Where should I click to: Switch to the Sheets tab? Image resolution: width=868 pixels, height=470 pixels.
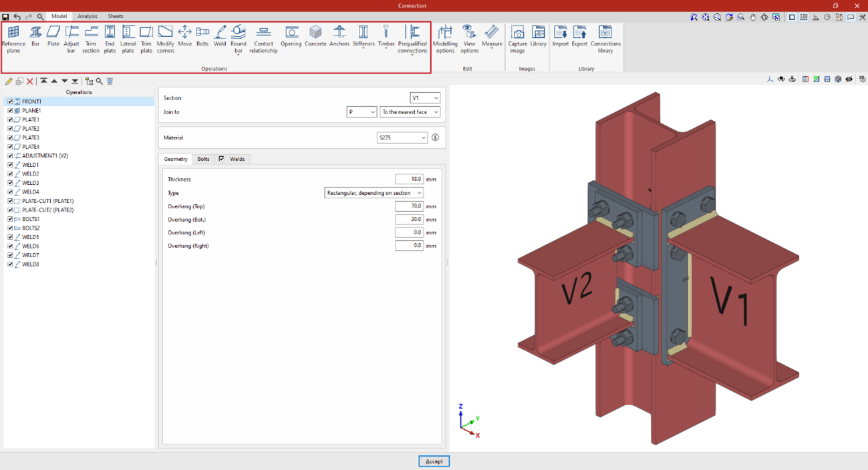point(116,16)
